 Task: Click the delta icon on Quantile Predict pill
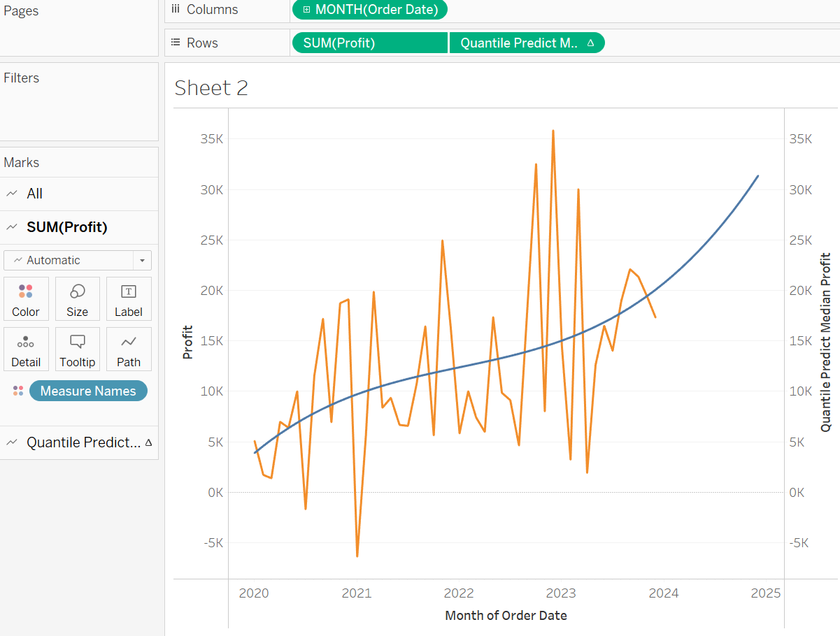click(x=590, y=43)
